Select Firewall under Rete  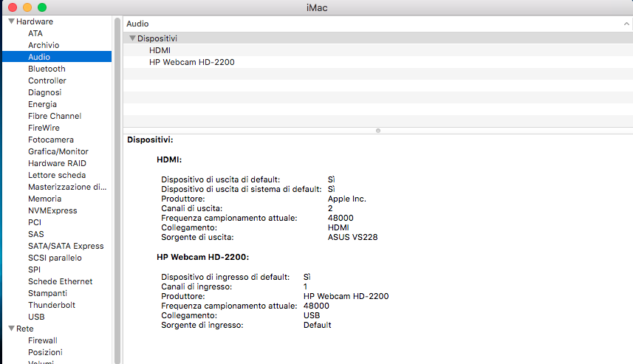[43, 340]
